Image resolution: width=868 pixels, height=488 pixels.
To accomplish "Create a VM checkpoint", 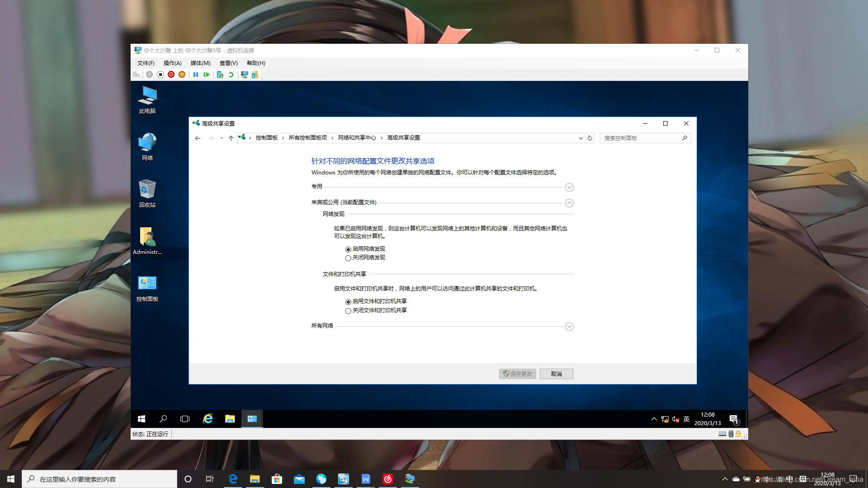I will 220,75.
